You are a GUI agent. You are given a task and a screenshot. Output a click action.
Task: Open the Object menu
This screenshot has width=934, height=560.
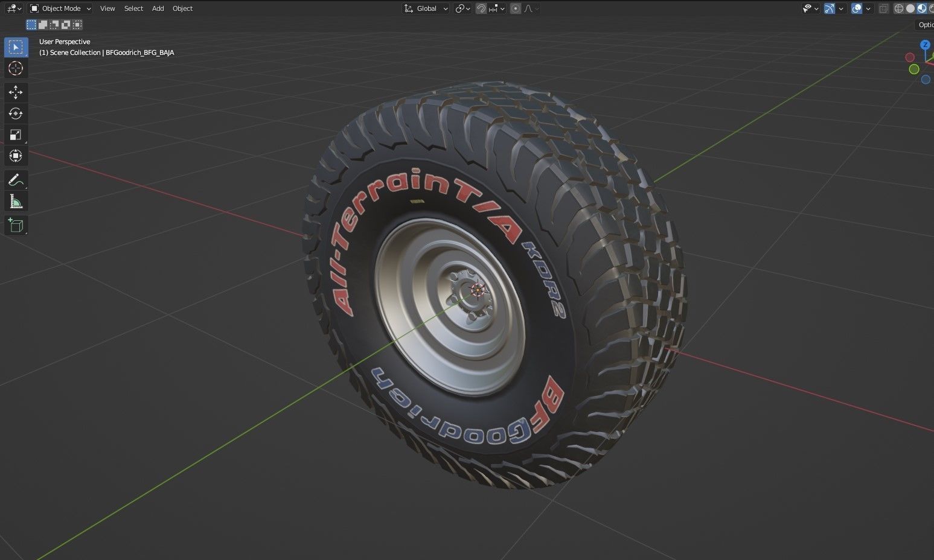[182, 8]
